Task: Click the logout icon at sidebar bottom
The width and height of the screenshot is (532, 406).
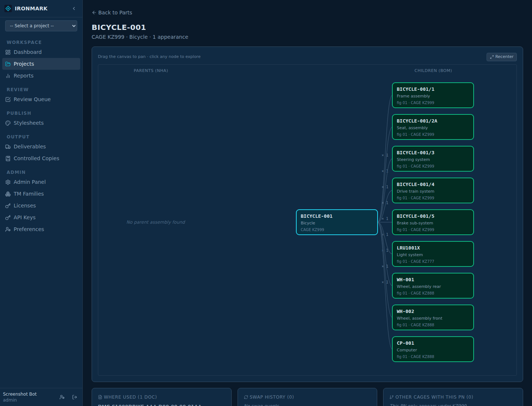Action: [75, 397]
